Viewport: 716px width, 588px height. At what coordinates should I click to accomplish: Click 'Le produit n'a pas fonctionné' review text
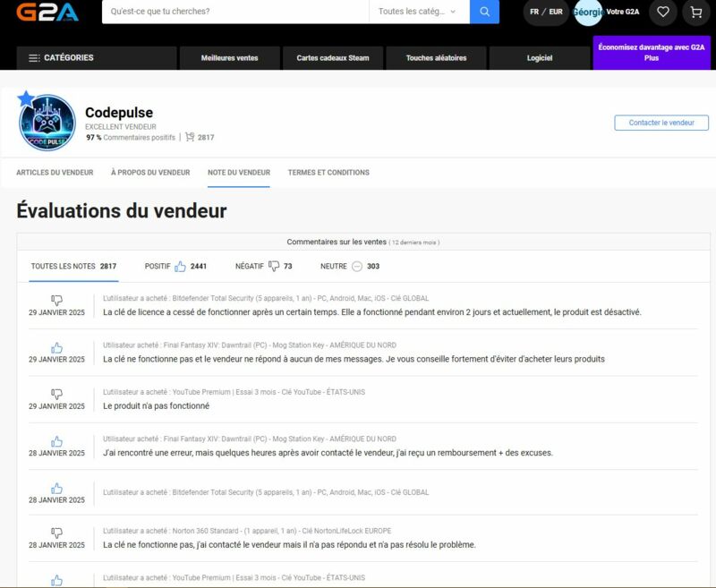pos(156,405)
